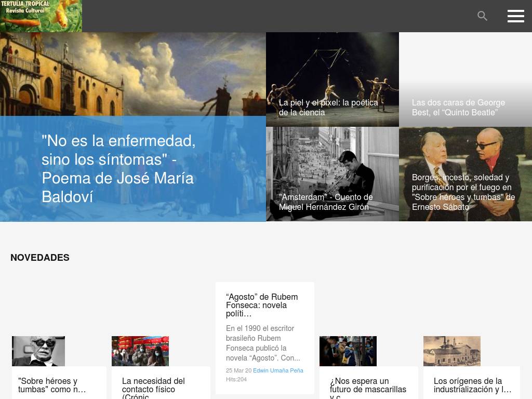Open the George Best "Quinto Beatle" article
The width and height of the screenshot is (532, 399).
point(458,108)
